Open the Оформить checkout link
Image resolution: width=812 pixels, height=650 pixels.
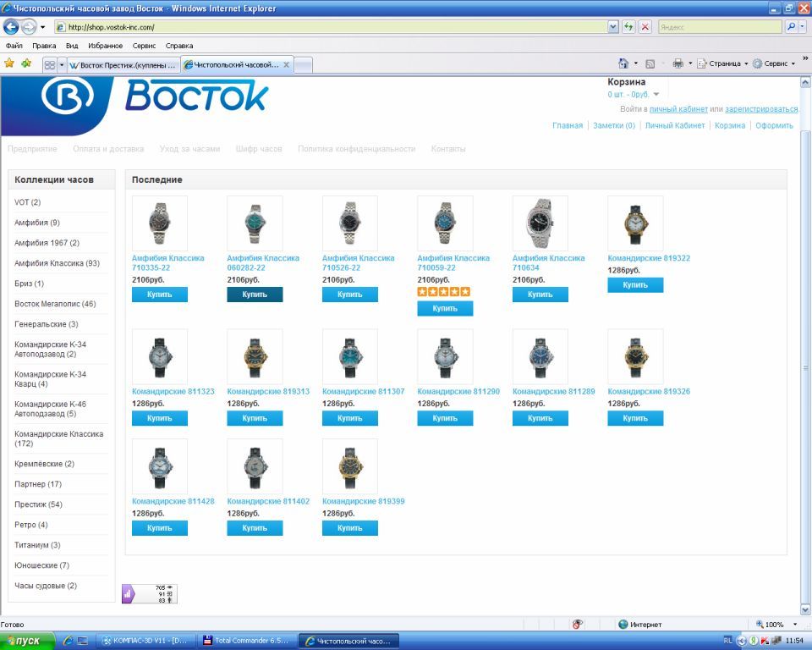pos(774,125)
